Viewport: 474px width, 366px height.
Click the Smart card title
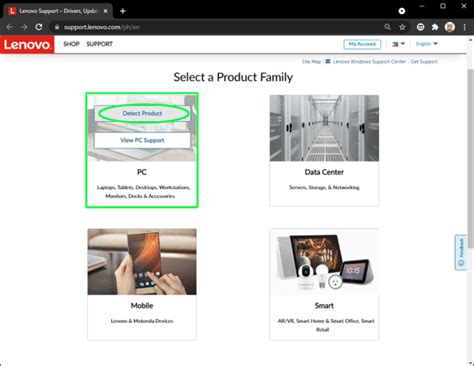point(324,306)
